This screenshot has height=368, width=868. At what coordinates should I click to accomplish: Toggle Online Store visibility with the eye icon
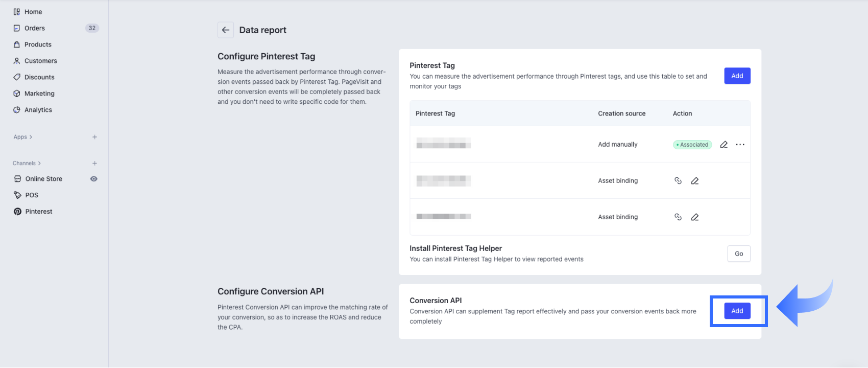93,178
